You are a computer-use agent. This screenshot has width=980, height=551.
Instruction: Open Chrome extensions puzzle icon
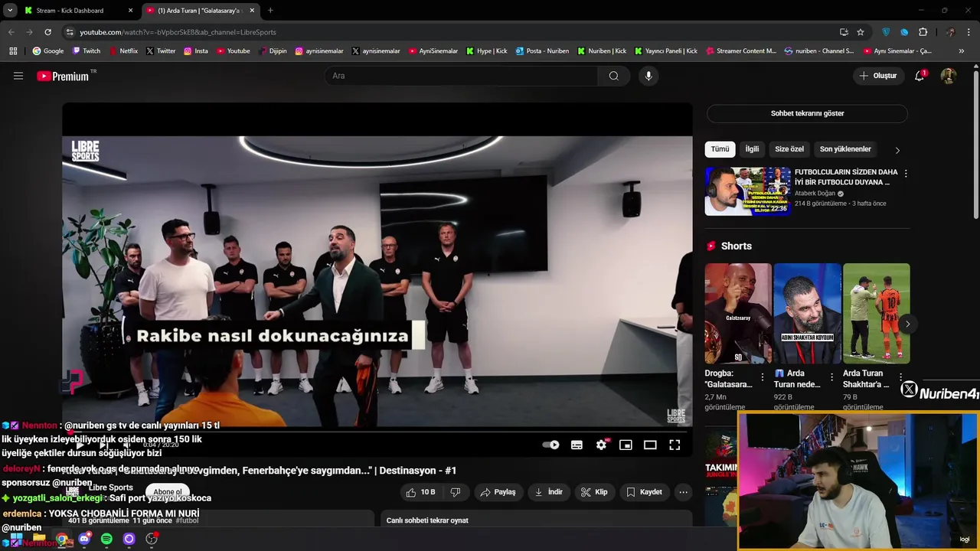pyautogui.click(x=923, y=32)
